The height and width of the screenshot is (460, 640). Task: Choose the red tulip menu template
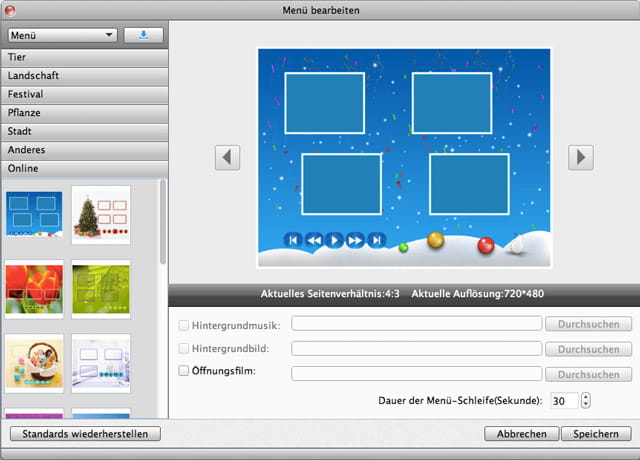[35, 289]
